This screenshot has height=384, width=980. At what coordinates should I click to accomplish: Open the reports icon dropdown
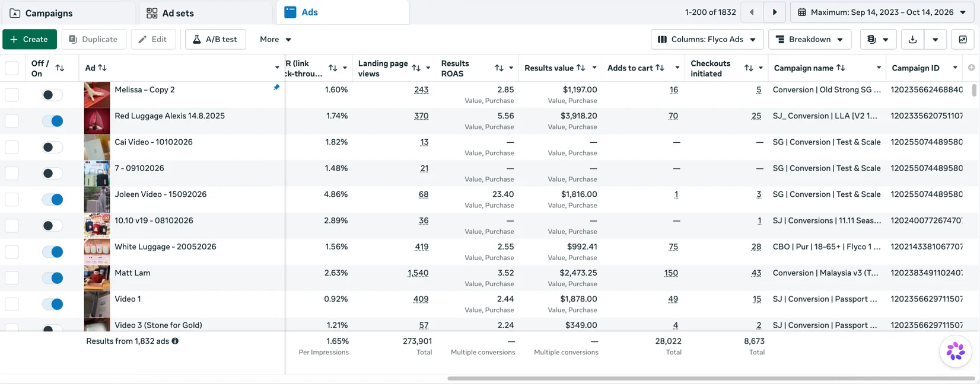tap(878, 39)
